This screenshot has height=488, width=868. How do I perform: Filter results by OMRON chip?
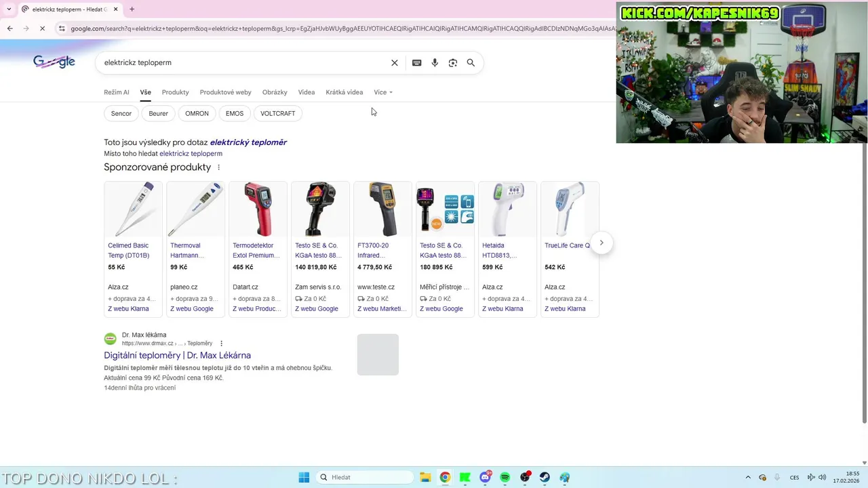click(197, 113)
